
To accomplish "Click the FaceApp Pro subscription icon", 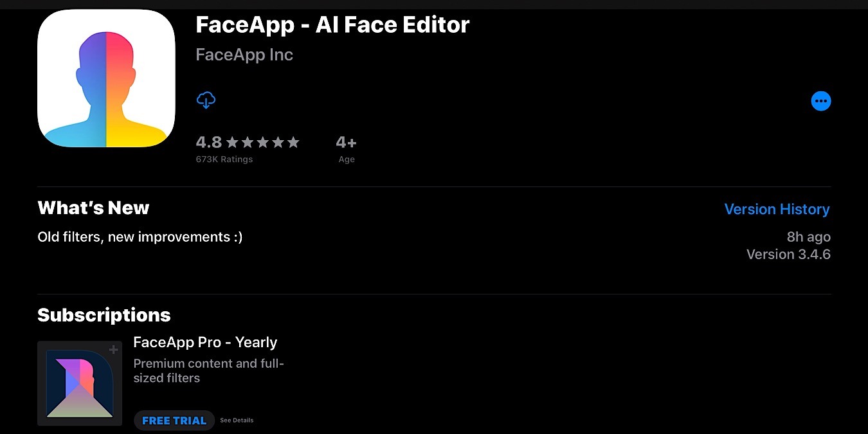I will [x=79, y=383].
